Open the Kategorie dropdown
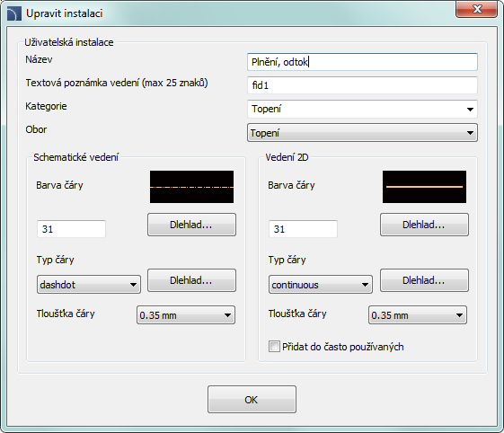The image size is (504, 433). coord(362,109)
